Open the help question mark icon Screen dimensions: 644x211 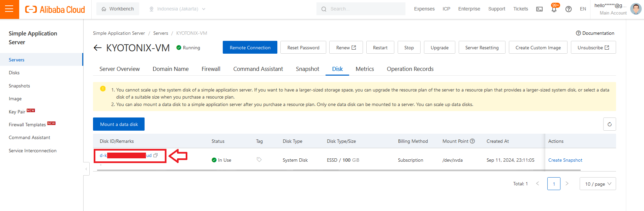pos(569,9)
